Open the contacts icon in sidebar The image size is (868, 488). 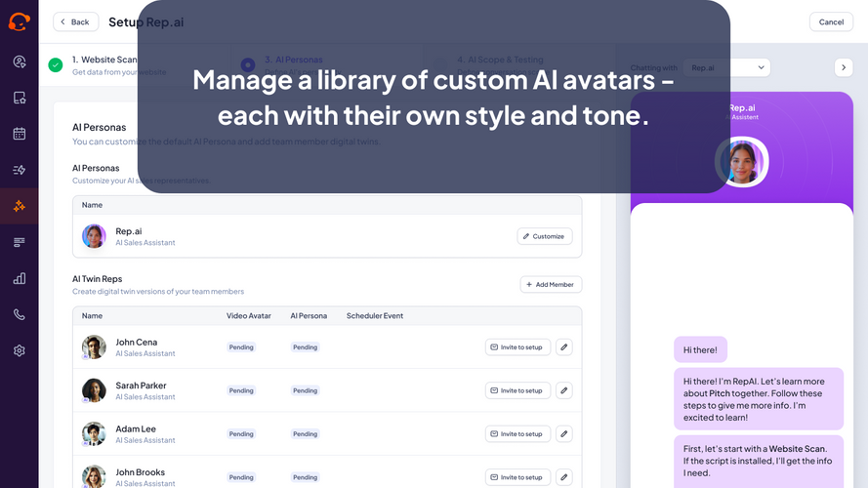(20, 61)
